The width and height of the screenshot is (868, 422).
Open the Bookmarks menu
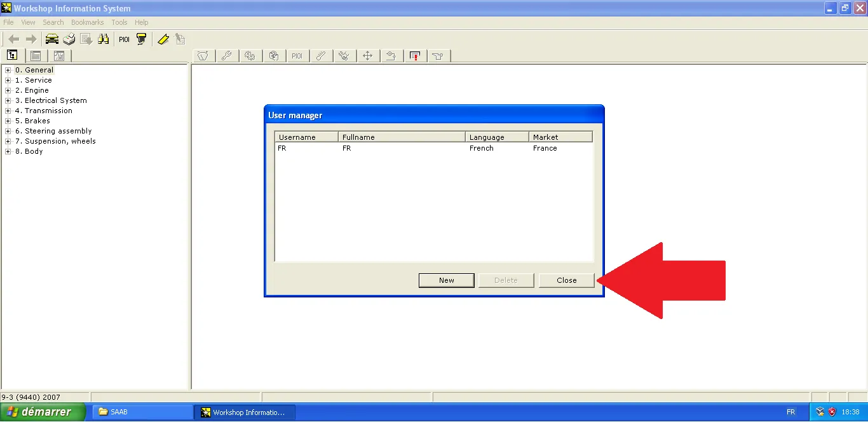pos(87,22)
